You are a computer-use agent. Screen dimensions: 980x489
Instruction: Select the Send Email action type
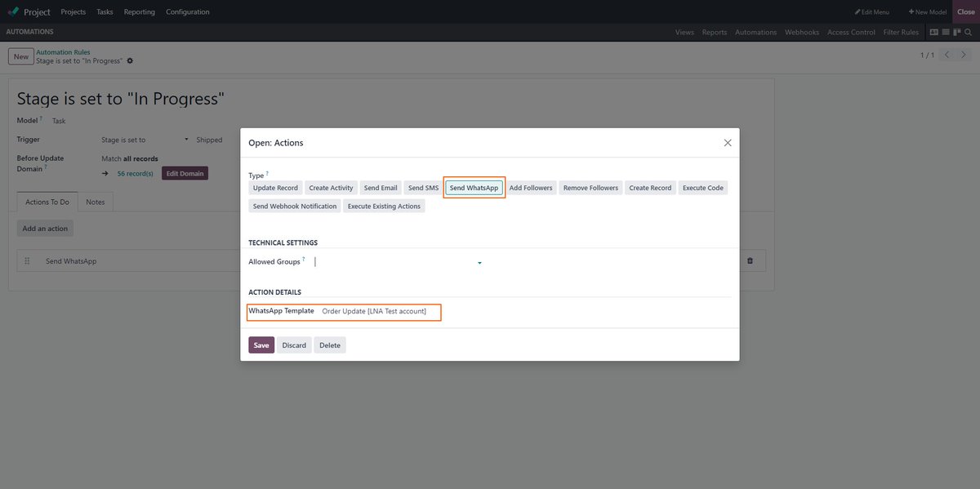tap(381, 188)
